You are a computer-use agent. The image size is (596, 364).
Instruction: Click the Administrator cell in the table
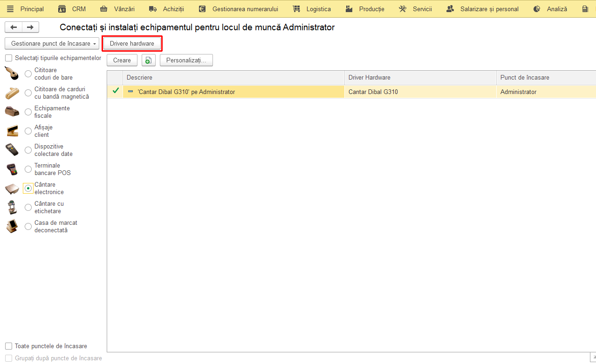[546, 92]
